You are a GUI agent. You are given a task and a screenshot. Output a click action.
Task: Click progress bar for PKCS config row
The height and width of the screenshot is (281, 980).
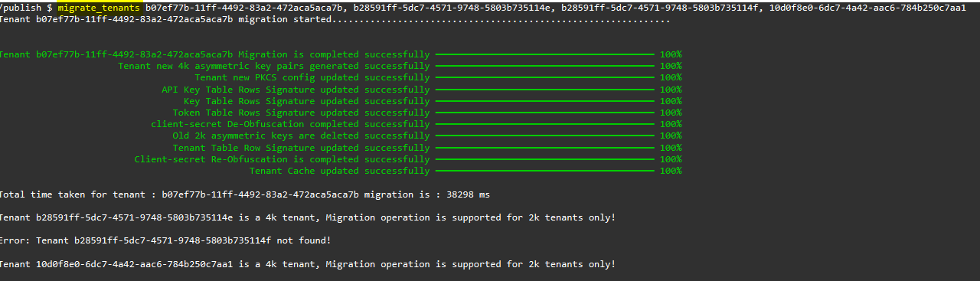[544, 78]
